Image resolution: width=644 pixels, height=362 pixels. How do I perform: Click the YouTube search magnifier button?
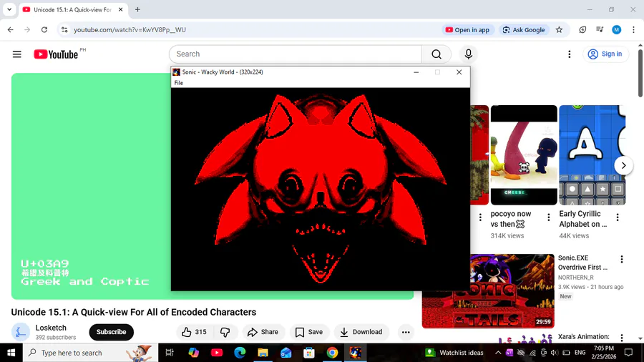pyautogui.click(x=436, y=54)
